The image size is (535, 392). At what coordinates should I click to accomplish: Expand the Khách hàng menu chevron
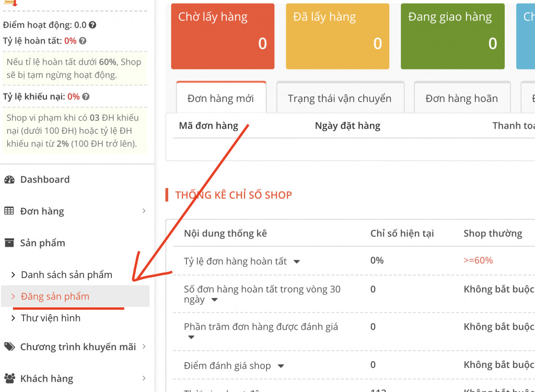click(x=144, y=378)
